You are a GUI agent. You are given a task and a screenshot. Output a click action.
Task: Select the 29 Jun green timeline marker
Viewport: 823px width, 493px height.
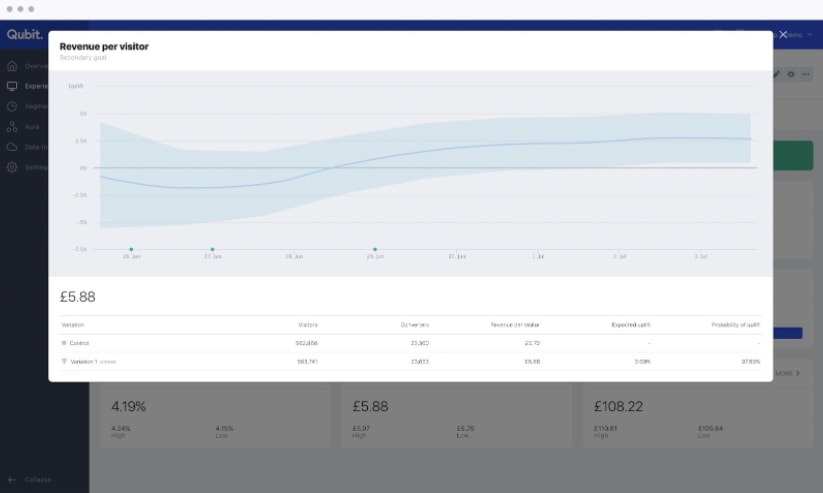click(x=375, y=249)
